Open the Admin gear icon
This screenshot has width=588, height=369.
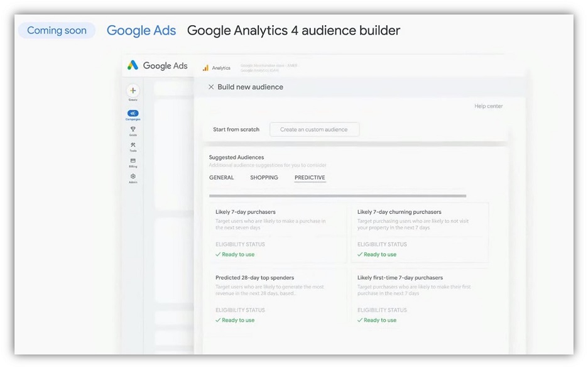(x=133, y=177)
